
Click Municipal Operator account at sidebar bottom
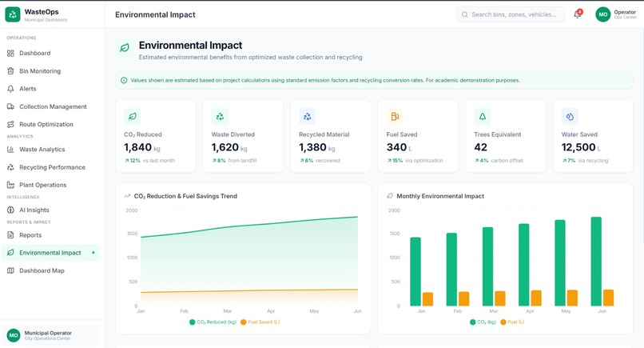[50, 335]
